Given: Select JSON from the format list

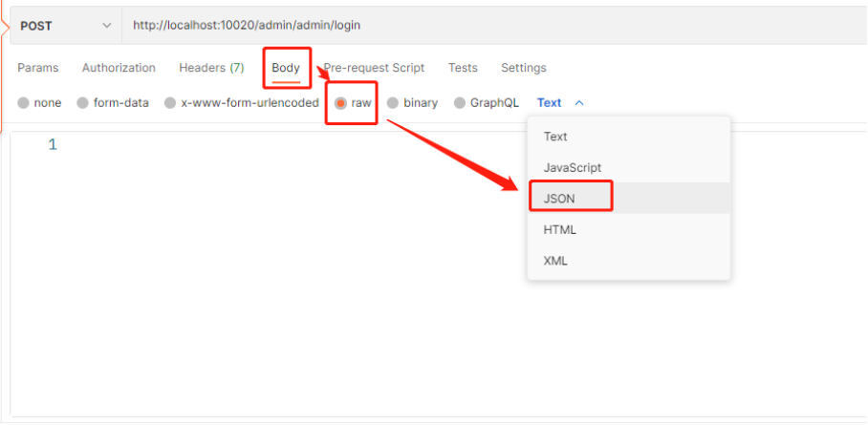Looking at the screenshot, I should coord(629,198).
